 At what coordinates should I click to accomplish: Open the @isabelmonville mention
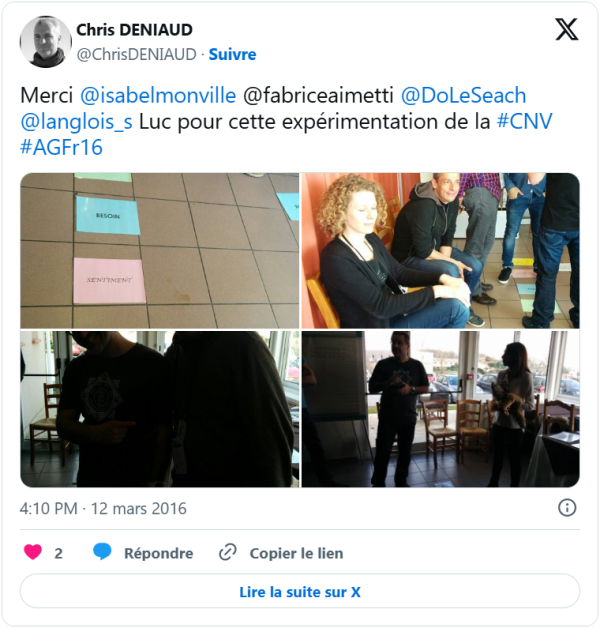[158, 96]
